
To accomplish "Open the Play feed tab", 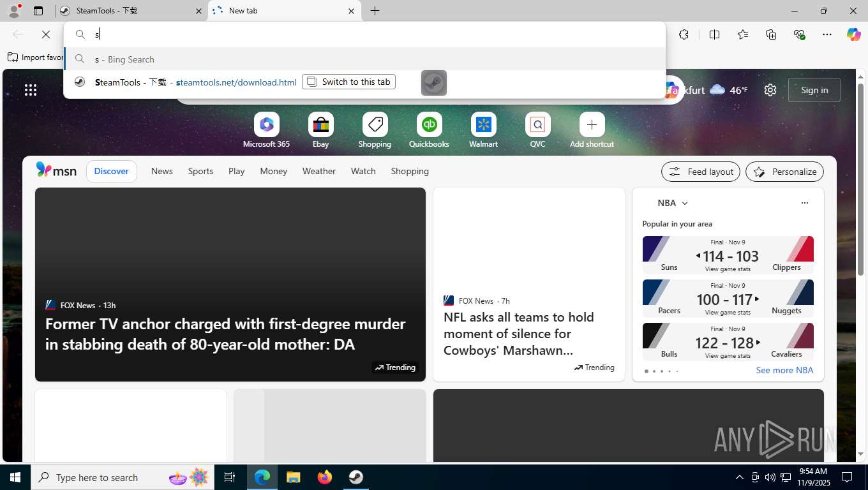I will click(x=237, y=171).
